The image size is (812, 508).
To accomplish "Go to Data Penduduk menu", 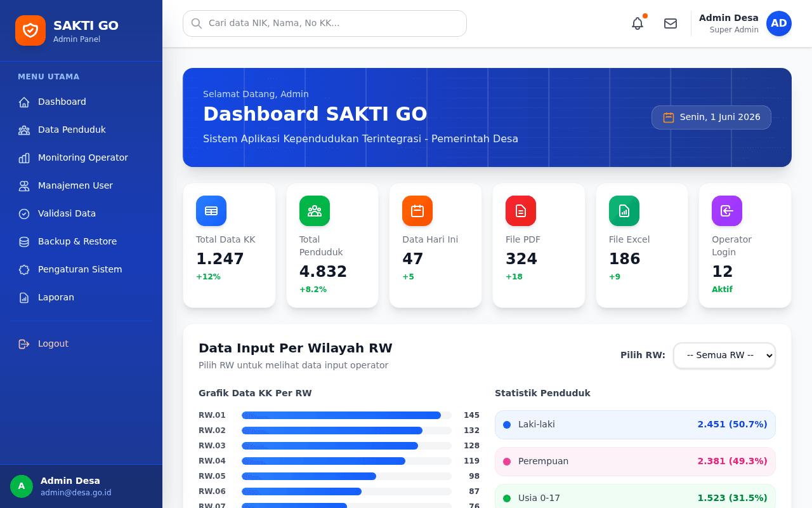I will tap(81, 130).
